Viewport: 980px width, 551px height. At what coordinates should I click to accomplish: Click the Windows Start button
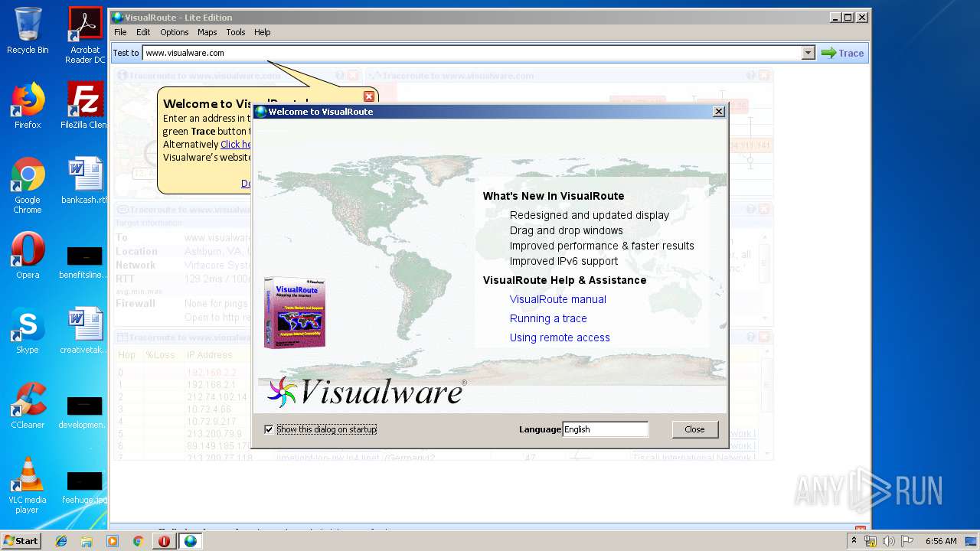click(21, 540)
